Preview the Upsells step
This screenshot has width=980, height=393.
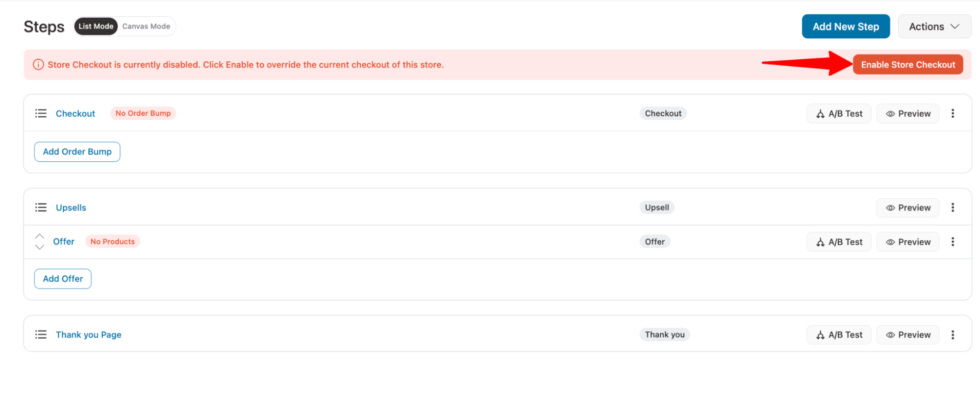(908, 208)
